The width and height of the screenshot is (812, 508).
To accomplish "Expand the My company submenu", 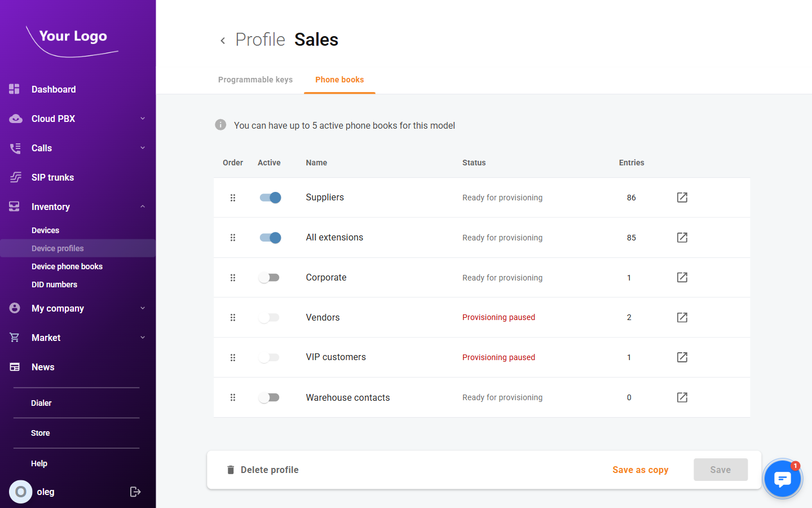I will point(143,308).
